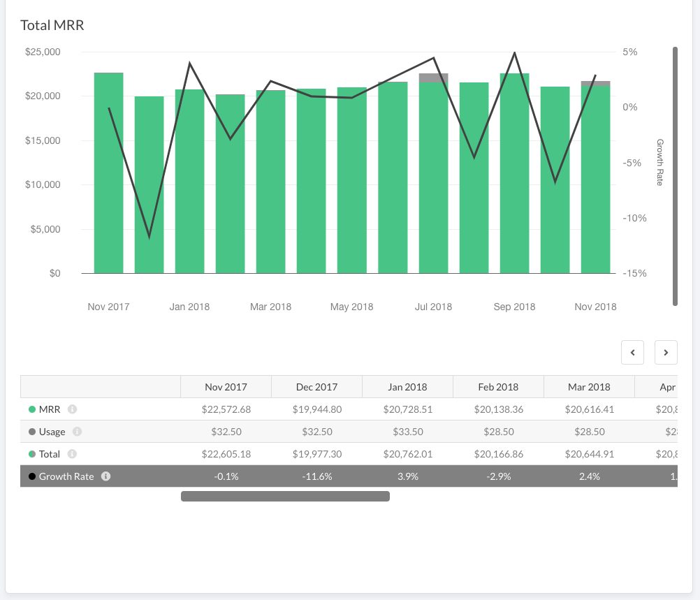
Task: Click the Sep 2018 growth rate line peak
Action: [515, 53]
